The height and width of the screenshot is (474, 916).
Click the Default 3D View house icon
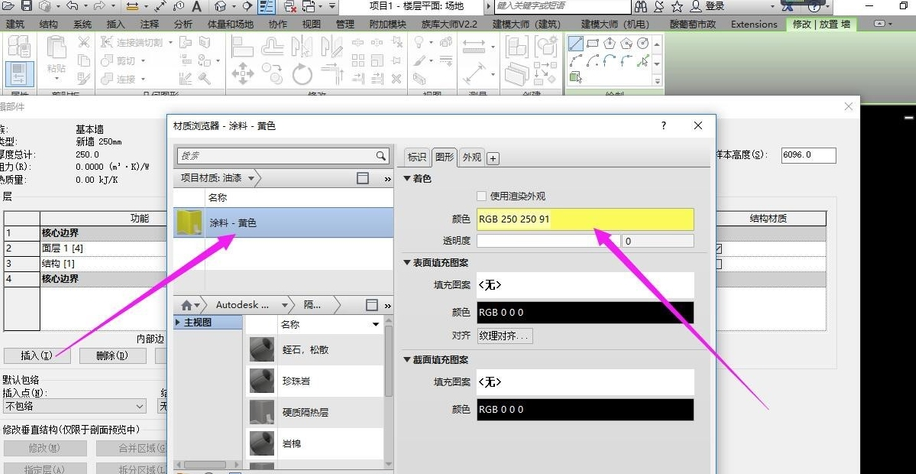point(221,7)
